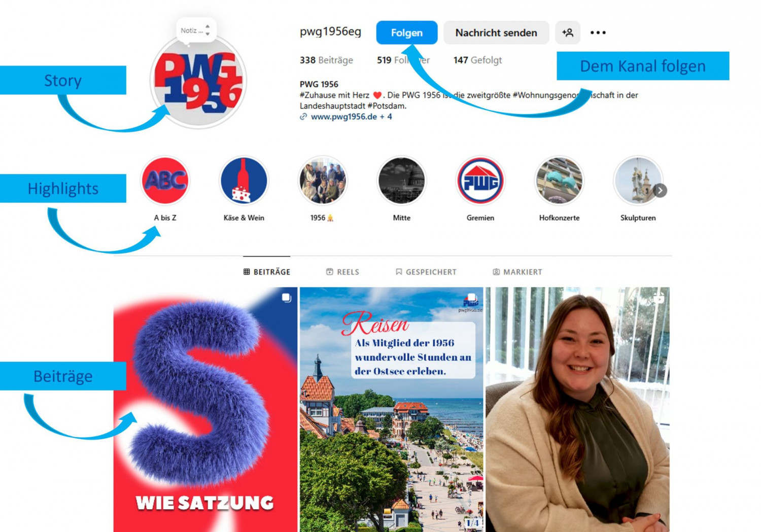Switch to the Reels tab

point(342,272)
